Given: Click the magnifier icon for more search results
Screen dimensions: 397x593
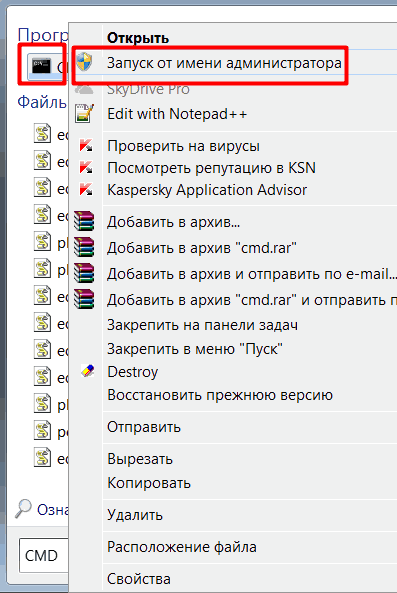Looking at the screenshot, I should point(23,509).
